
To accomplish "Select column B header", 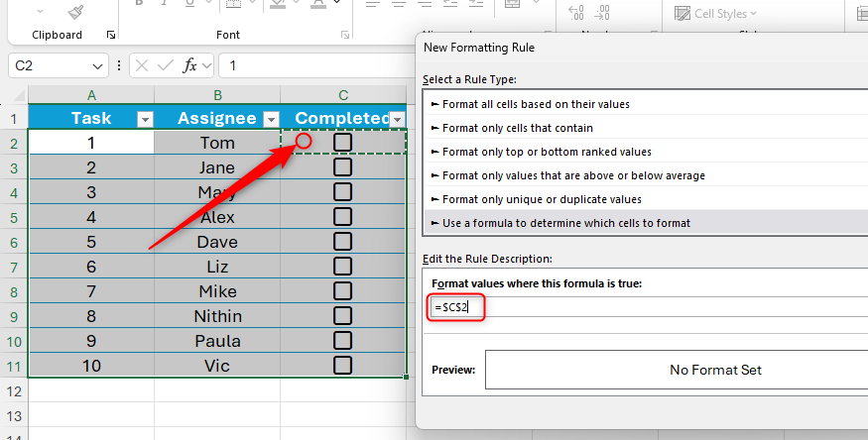I will (x=217, y=95).
